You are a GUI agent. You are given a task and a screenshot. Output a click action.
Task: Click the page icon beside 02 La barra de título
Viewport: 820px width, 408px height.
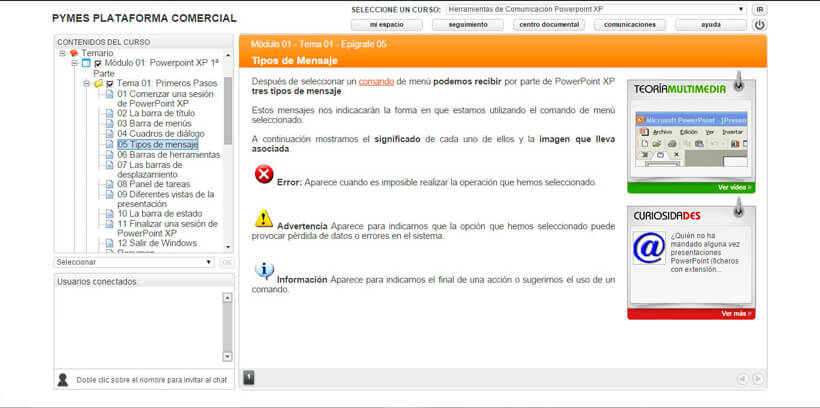(x=109, y=114)
